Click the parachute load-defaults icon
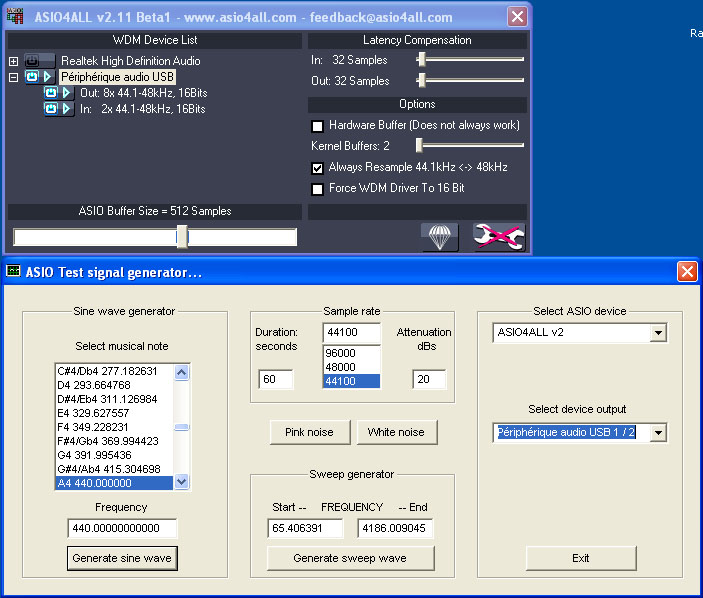 pyautogui.click(x=439, y=236)
